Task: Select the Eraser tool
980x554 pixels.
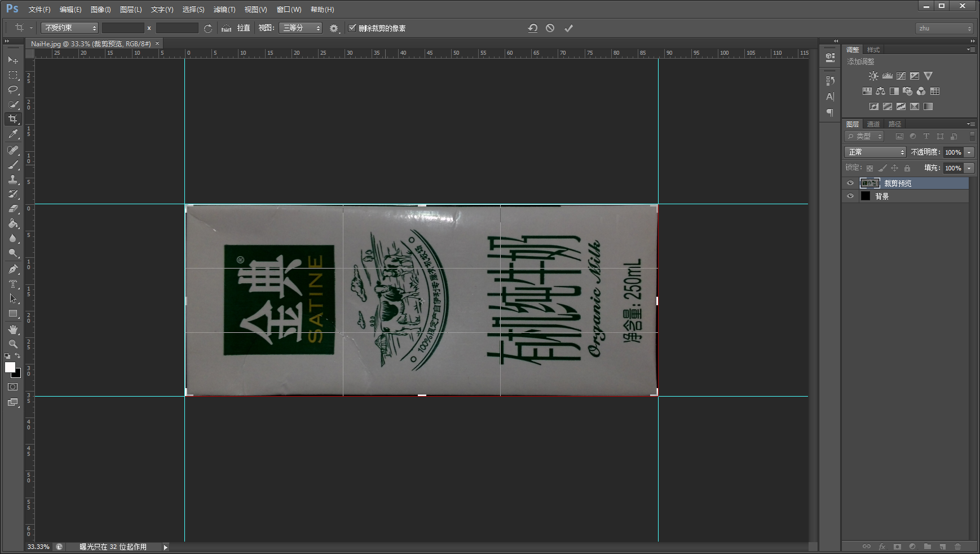Action: (x=13, y=208)
